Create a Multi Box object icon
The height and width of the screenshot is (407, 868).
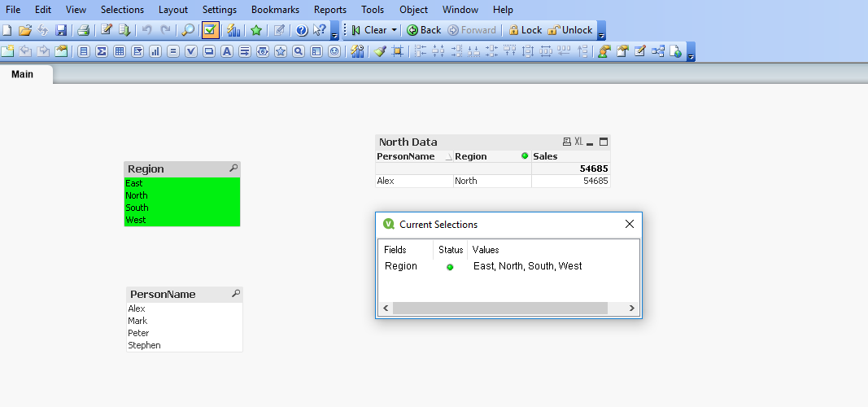[x=137, y=51]
